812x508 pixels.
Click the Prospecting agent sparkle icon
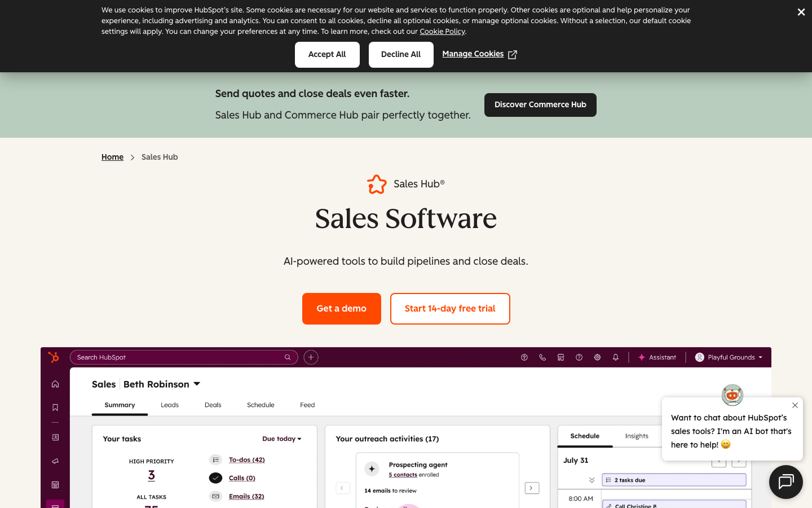pos(372,469)
